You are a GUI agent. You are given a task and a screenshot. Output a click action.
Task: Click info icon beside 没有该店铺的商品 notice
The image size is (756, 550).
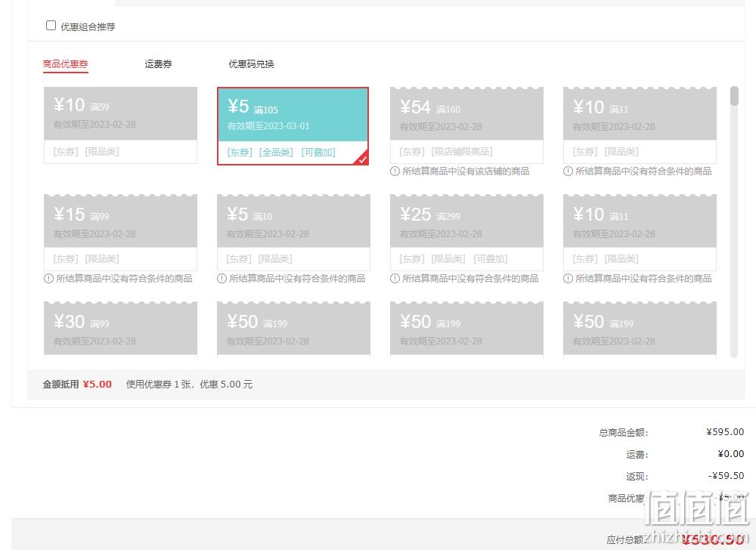(395, 171)
